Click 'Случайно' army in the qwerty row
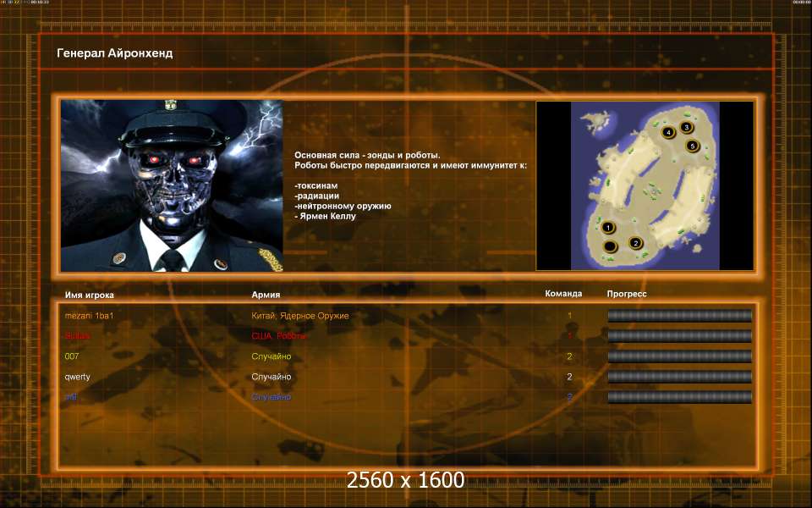 click(271, 377)
